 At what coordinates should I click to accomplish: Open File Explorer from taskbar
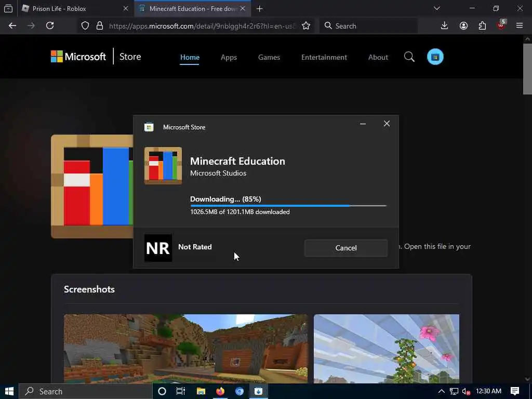[201, 392]
